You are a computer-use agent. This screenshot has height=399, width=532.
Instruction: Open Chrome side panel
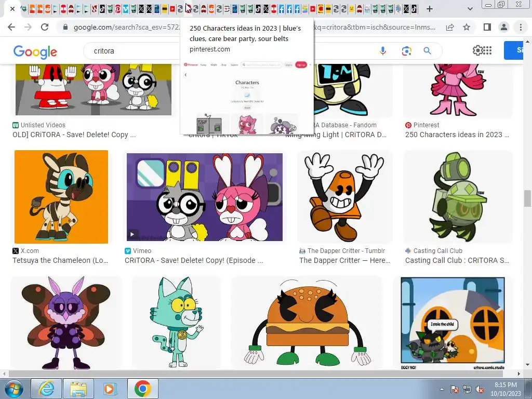point(487,27)
